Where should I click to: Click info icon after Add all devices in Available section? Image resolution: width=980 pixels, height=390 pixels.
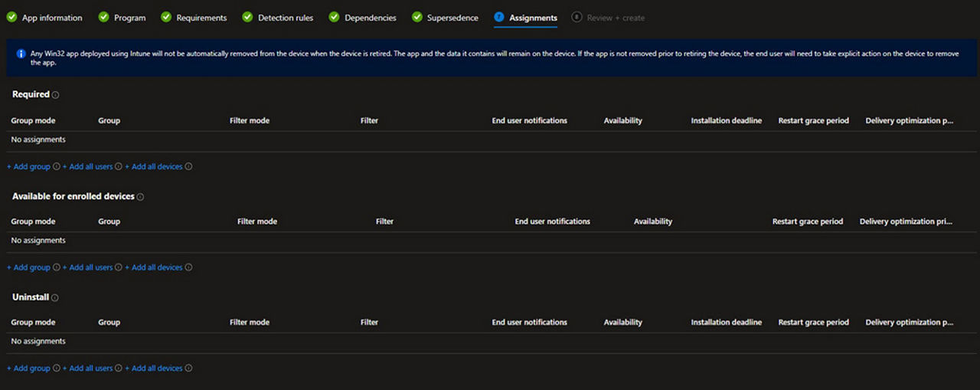click(x=188, y=267)
